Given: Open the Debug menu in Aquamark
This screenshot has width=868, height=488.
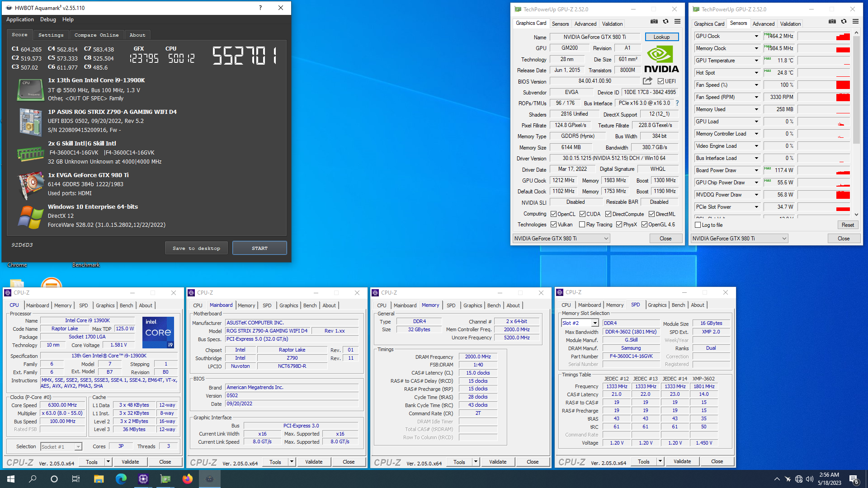Looking at the screenshot, I should pyautogui.click(x=48, y=19).
